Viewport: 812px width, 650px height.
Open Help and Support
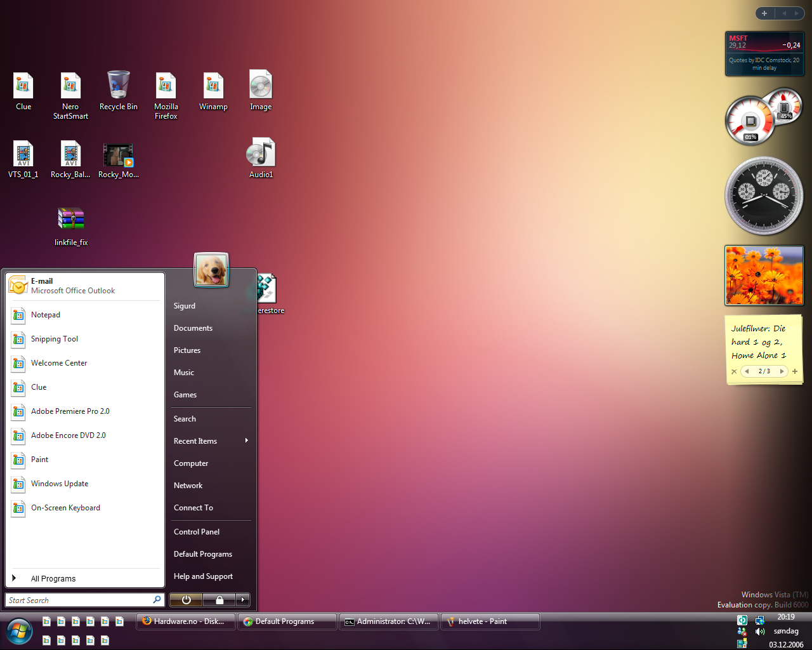click(211, 576)
